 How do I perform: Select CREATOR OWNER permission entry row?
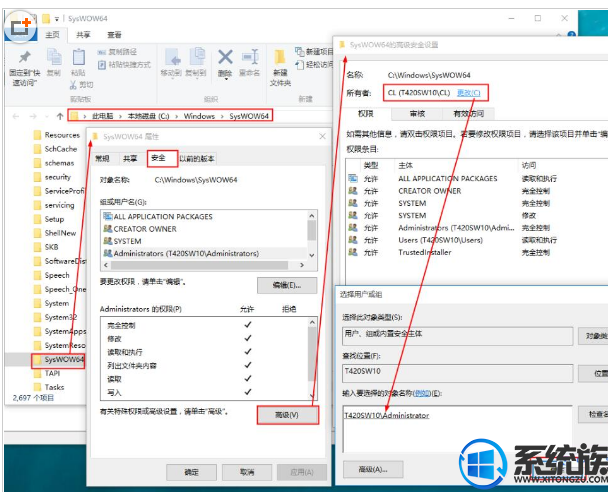click(477, 191)
